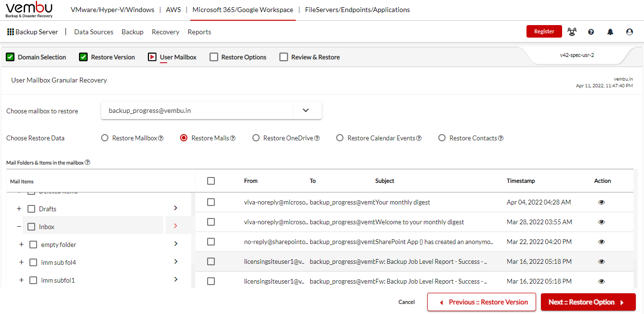Select the Restore Calendar Events radio option
644x314 pixels.
pos(340,138)
